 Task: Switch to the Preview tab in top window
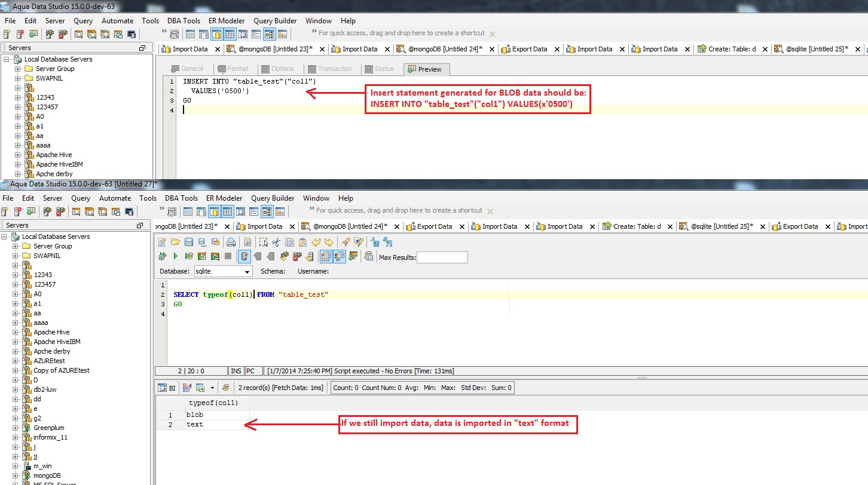coord(426,69)
